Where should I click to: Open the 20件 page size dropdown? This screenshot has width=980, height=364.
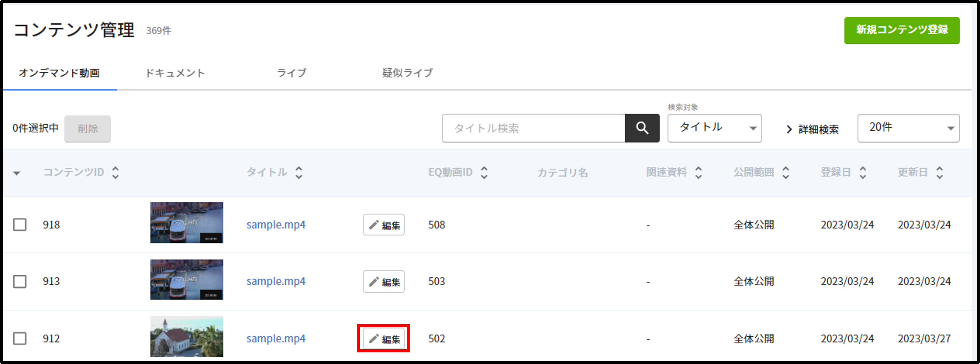point(908,128)
